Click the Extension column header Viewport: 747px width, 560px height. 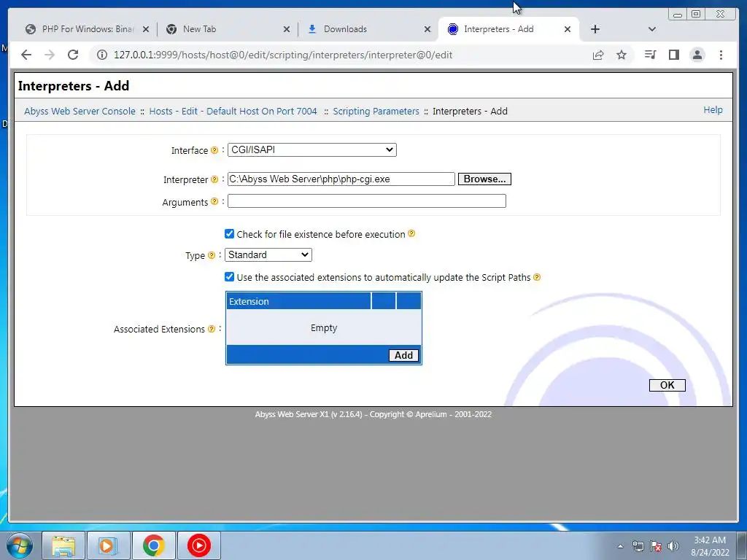point(298,301)
